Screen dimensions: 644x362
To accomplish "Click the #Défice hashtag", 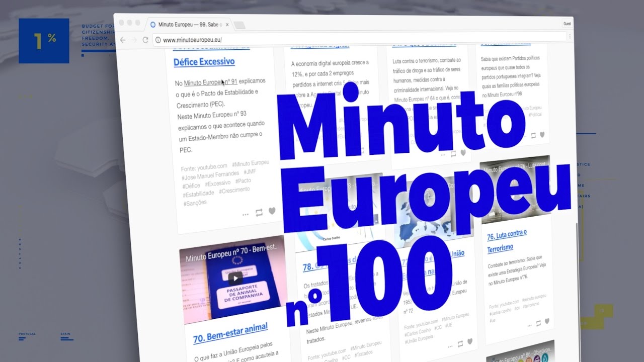I will coord(191,186).
